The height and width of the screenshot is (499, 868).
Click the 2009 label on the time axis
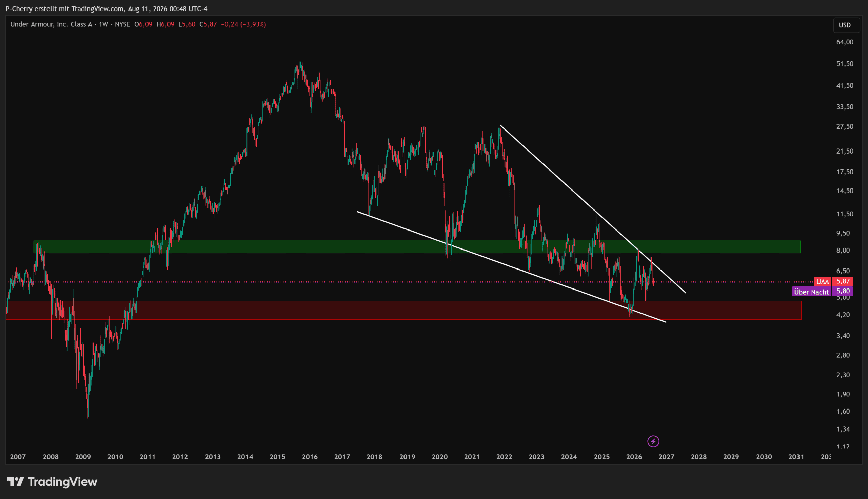pyautogui.click(x=83, y=457)
